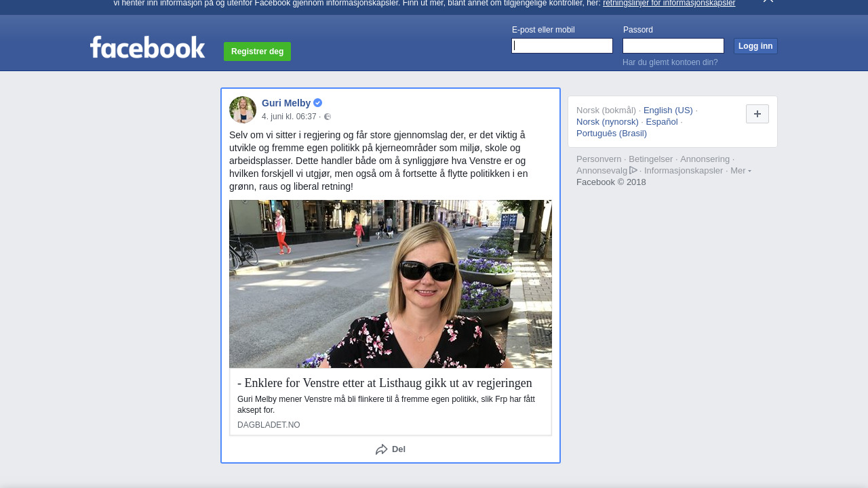Image resolution: width=868 pixels, height=488 pixels.
Task: Click the blue verified badge icon
Action: 317,103
